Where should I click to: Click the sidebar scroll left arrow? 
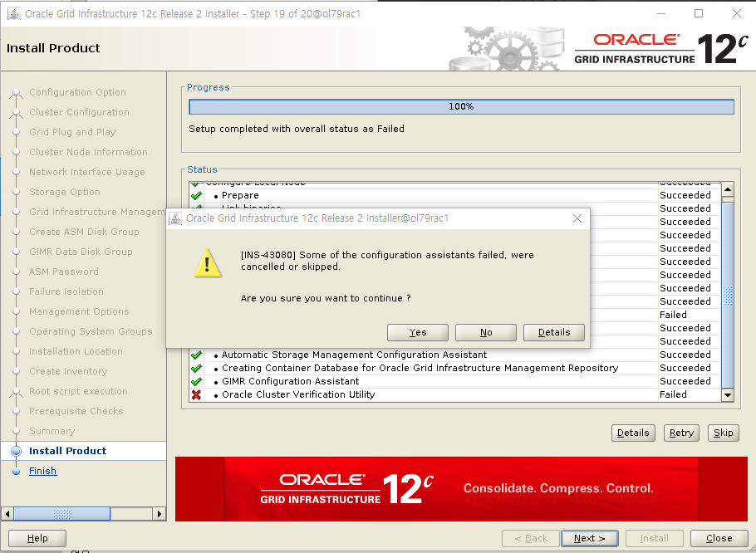click(x=7, y=514)
